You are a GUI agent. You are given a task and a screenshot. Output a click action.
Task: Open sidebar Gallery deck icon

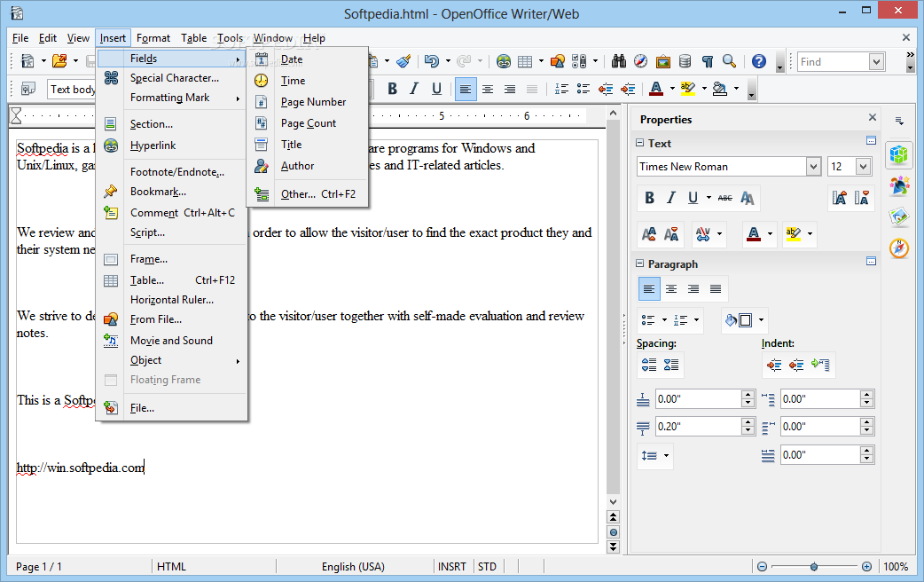coord(899,216)
